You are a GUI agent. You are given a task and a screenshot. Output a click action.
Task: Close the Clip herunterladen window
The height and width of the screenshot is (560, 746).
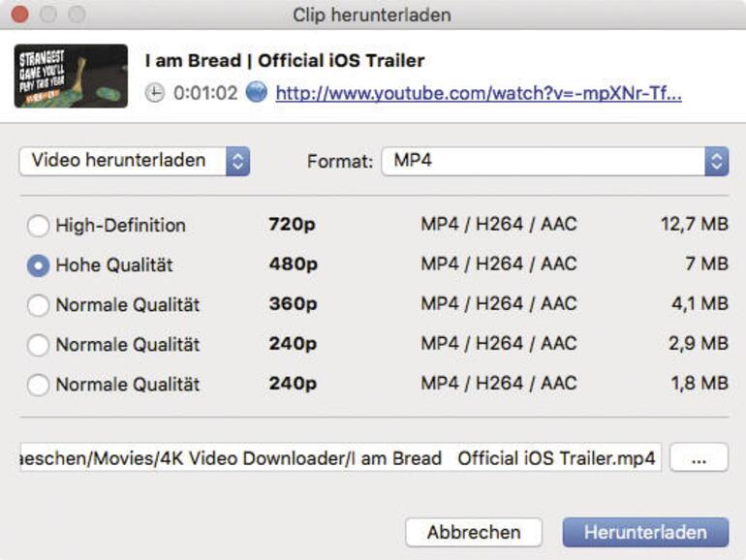point(18,16)
